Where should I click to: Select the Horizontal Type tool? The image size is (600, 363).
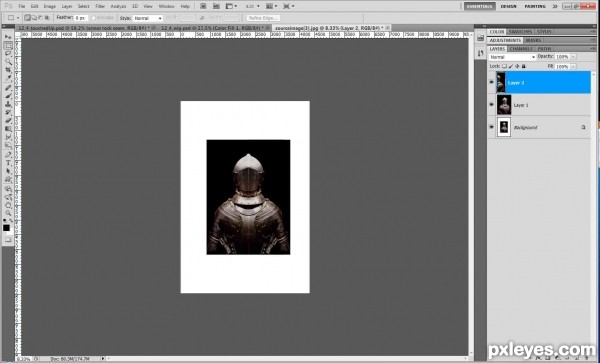coord(8,163)
